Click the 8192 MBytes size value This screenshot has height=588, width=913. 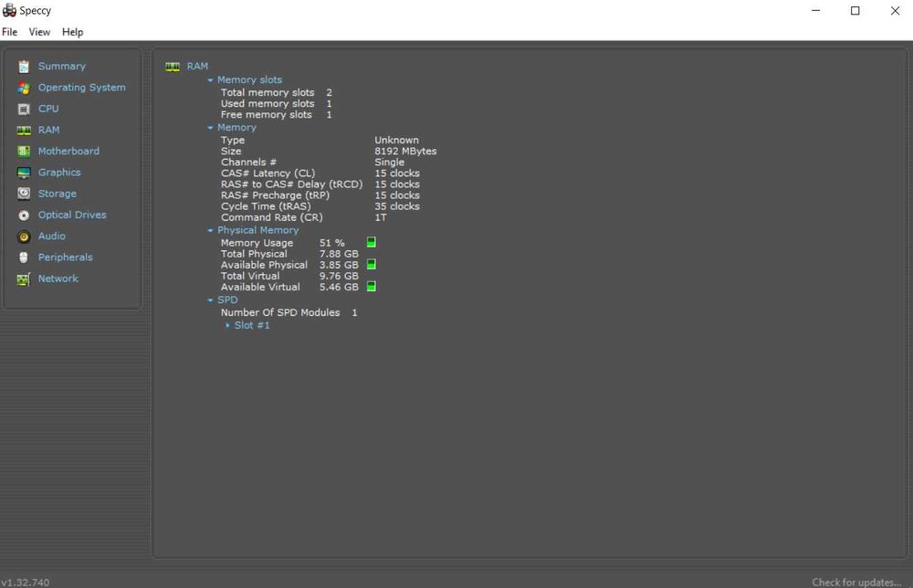point(405,152)
